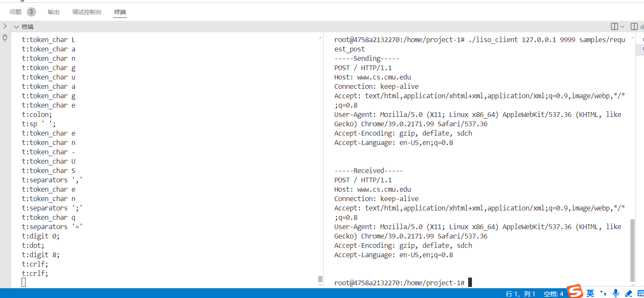The height and width of the screenshot is (298, 644).
Task: Toggle Sogou language mode 英 indicator
Action: click(x=590, y=293)
